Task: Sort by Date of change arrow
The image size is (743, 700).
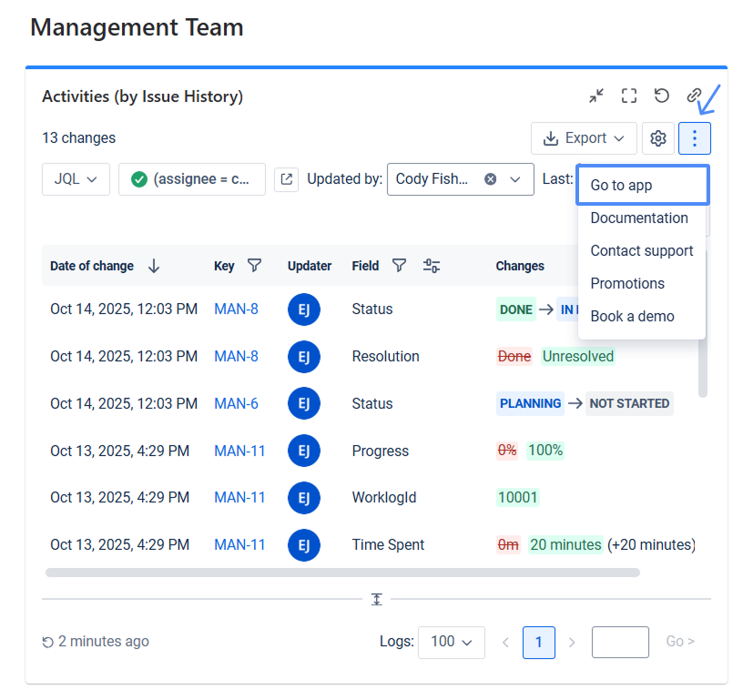Action: click(x=154, y=266)
